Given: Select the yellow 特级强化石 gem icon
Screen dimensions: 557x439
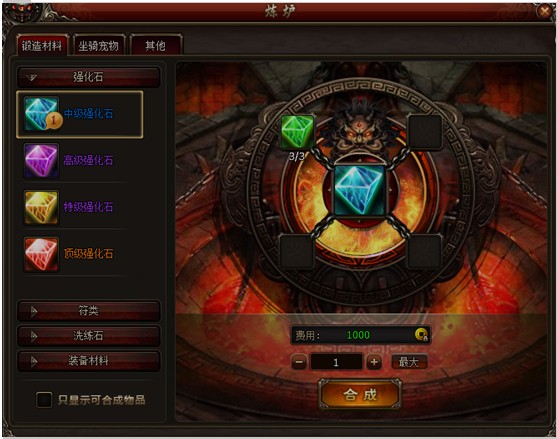Looking at the screenshot, I should coord(41,207).
